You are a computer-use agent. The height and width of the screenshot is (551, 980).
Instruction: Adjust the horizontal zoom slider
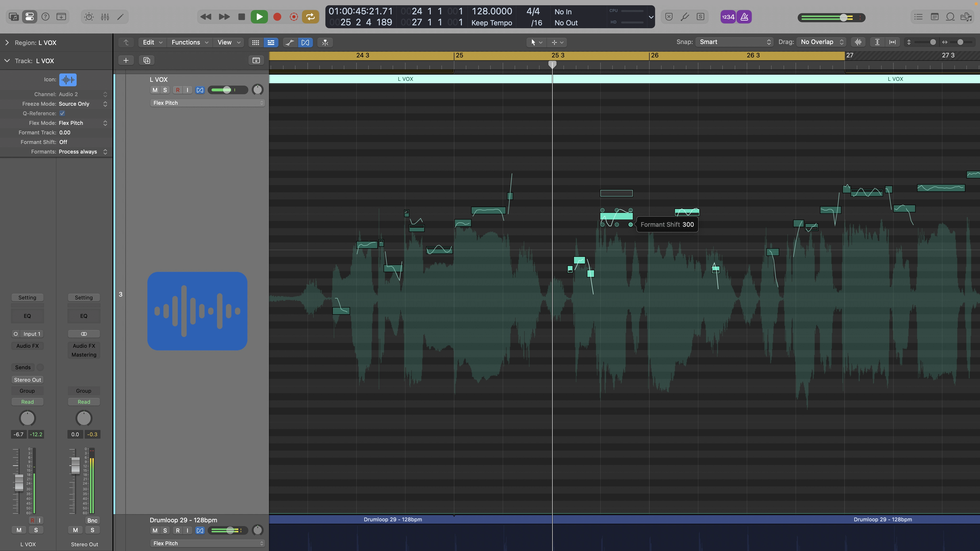click(960, 42)
